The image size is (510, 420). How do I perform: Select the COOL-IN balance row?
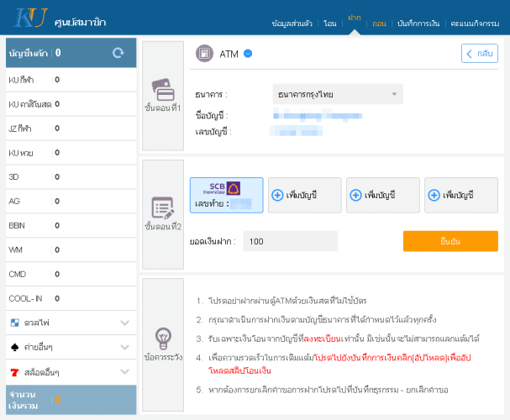click(x=71, y=298)
